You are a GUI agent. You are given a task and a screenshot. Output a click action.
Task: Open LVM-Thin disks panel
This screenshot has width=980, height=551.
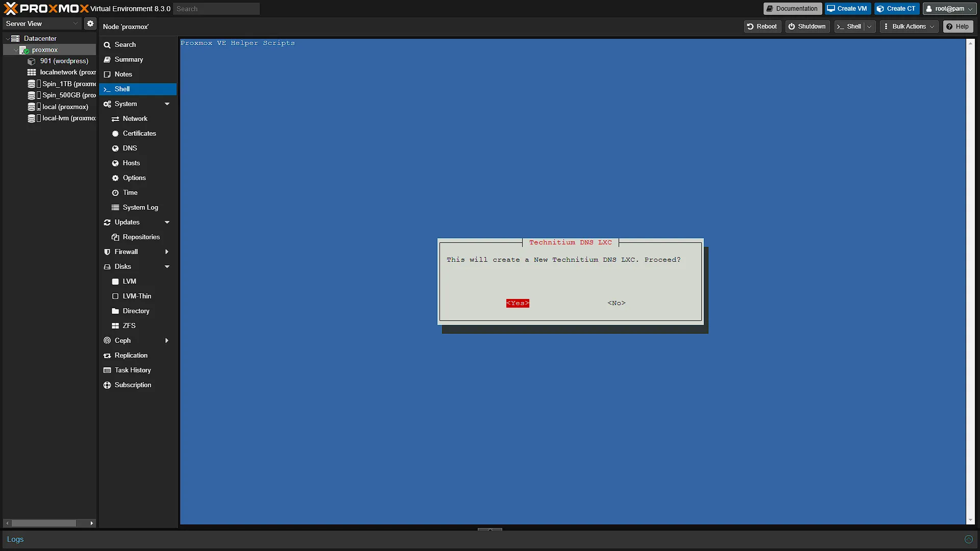pos(138,296)
